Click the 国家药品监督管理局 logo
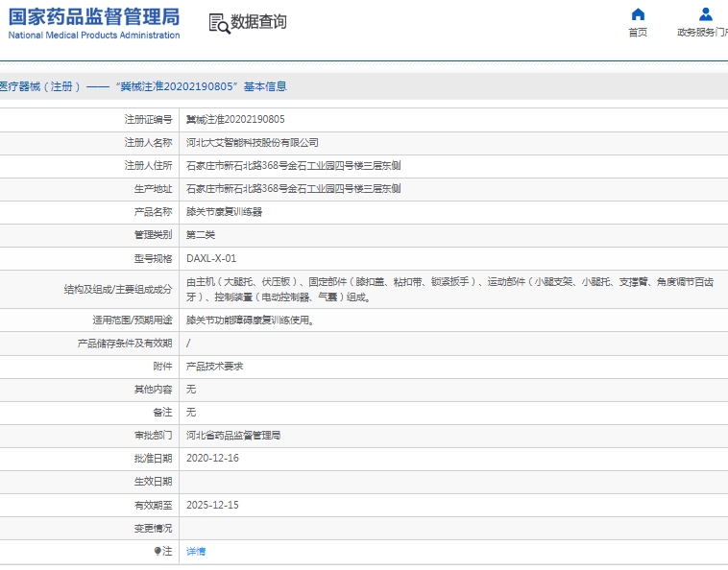Screen dimensions: 728x570 tap(94, 17)
